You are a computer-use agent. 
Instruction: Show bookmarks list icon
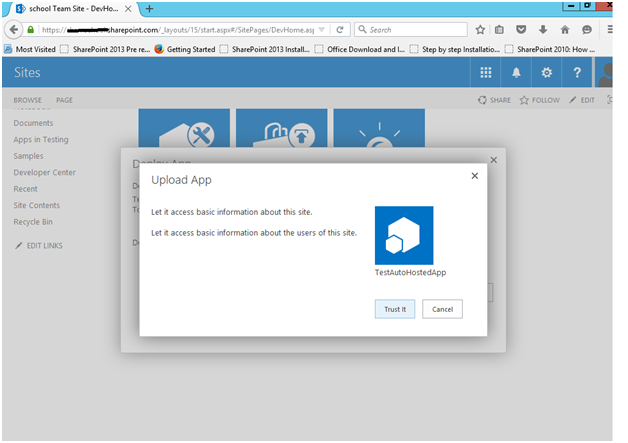[499, 30]
